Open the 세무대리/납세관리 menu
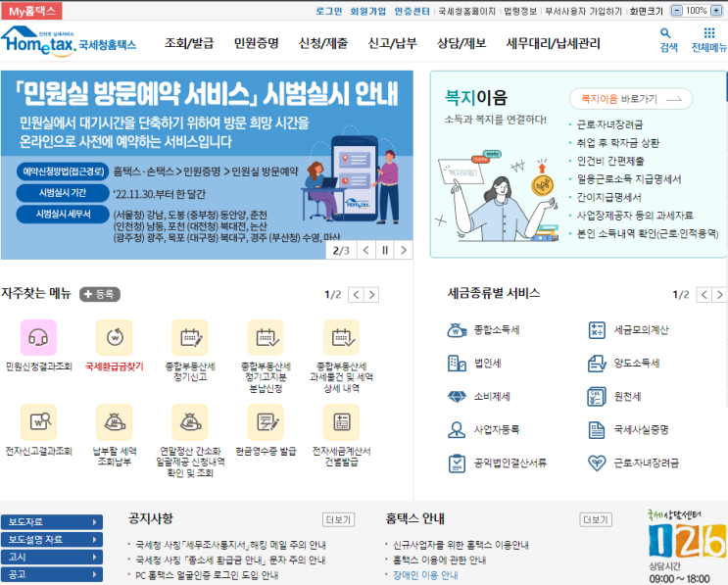 (554, 43)
